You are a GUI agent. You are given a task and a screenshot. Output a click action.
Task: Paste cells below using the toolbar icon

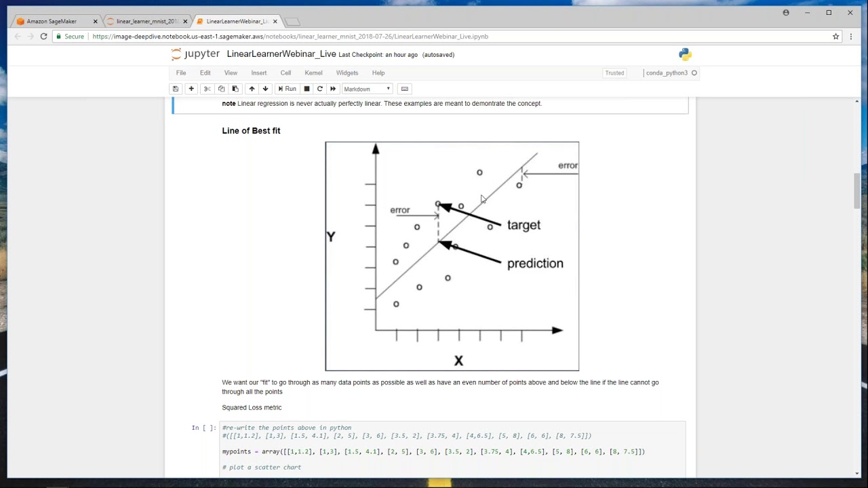(235, 89)
